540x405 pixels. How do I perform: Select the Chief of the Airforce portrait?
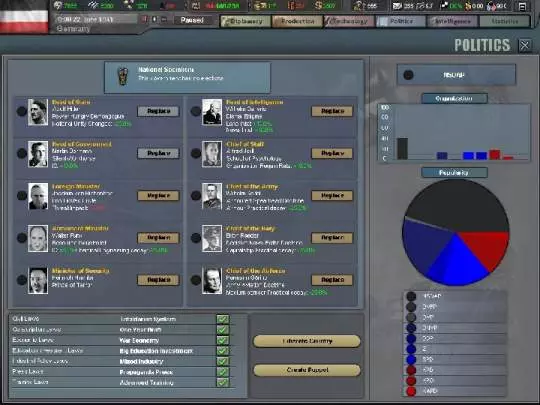[x=212, y=281]
